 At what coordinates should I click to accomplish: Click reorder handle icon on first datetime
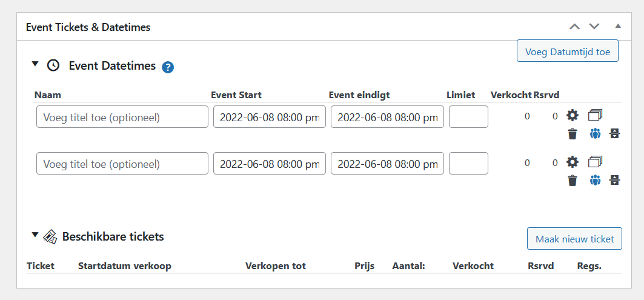[x=614, y=133]
